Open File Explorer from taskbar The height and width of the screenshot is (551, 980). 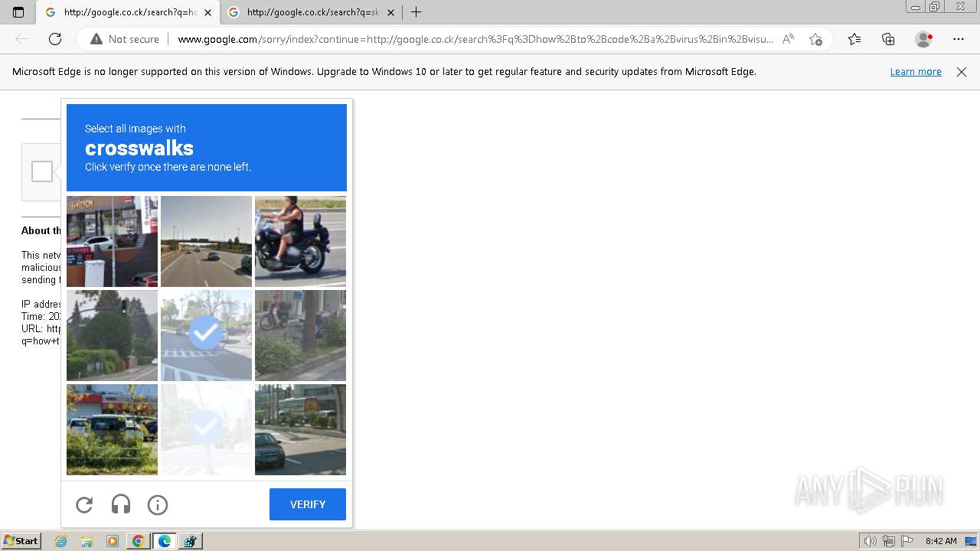tap(87, 541)
